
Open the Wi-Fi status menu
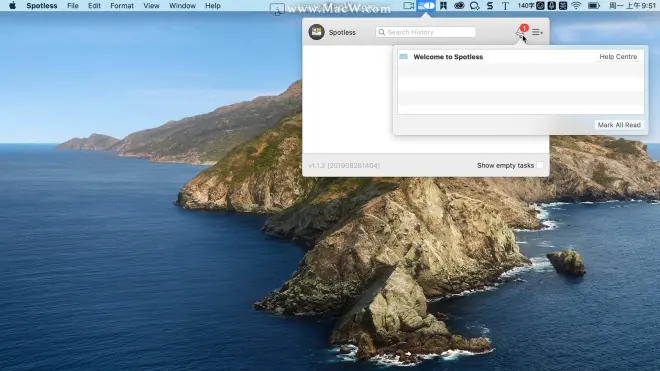pos(576,5)
